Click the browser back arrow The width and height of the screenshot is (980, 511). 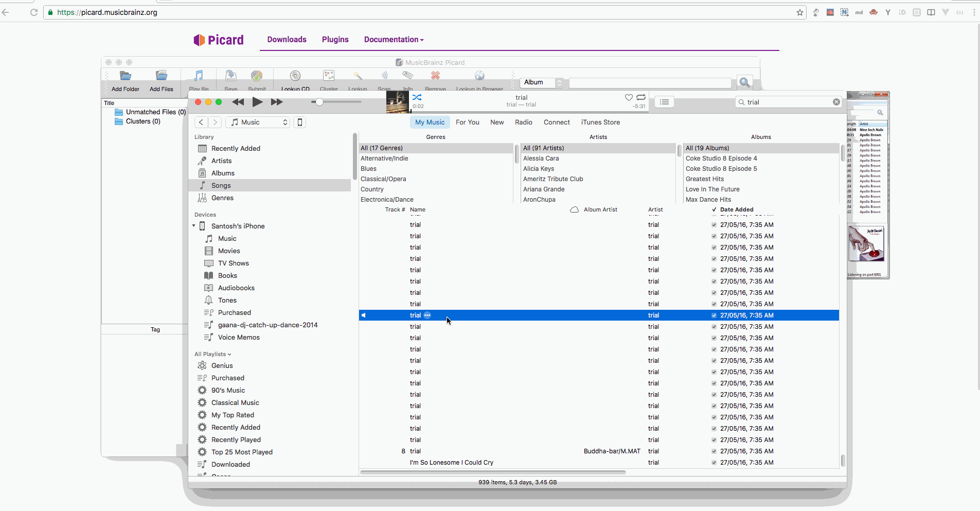[6, 12]
